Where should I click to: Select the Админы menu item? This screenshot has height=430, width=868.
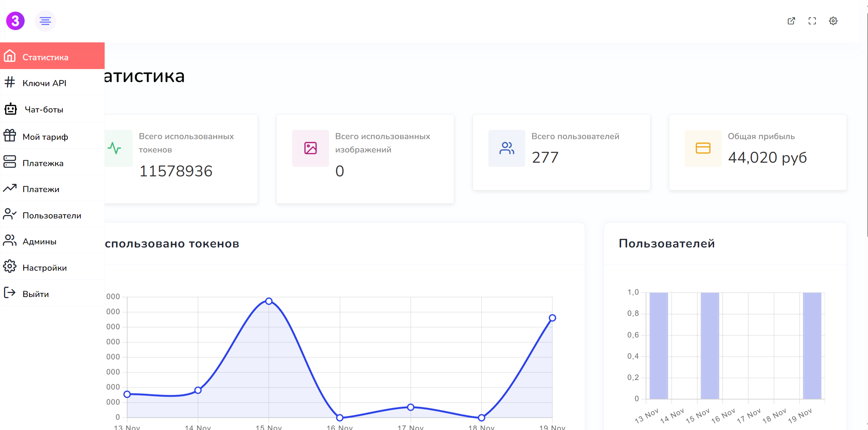[39, 241]
